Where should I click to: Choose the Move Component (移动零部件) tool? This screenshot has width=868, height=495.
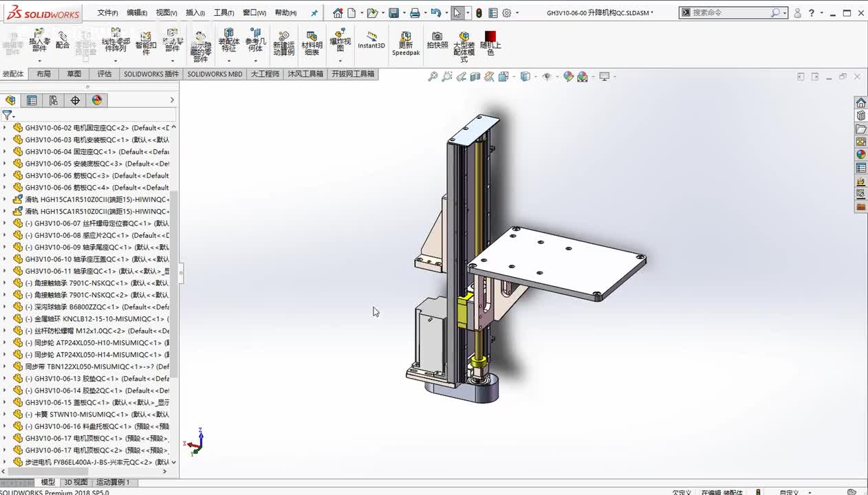coord(173,41)
